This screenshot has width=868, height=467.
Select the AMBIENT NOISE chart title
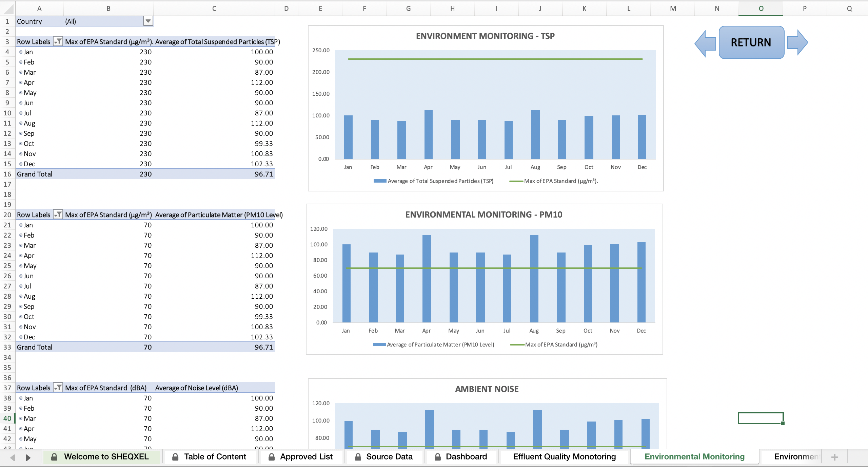pos(487,389)
